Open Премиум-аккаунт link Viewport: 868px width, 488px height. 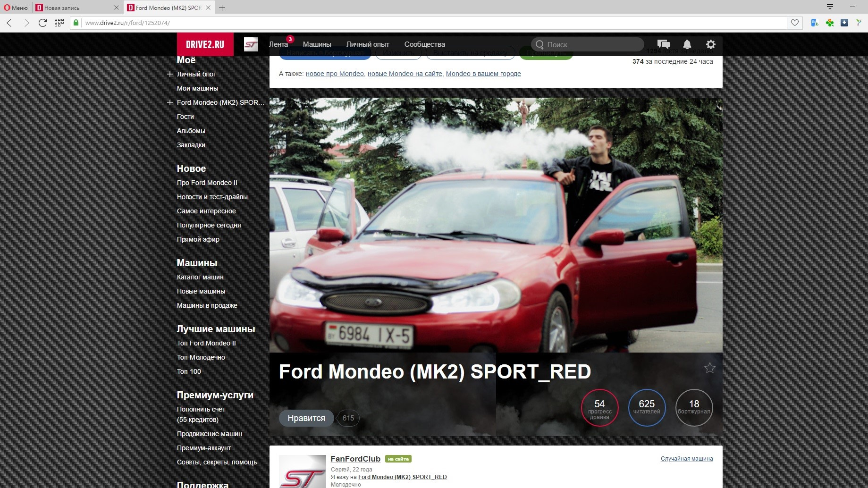click(204, 448)
